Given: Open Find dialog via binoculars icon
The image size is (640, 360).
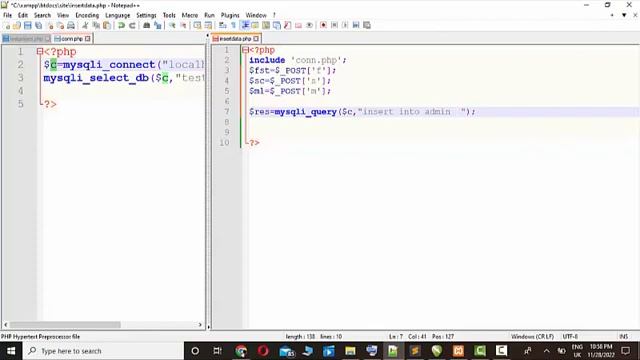Looking at the screenshot, I should [147, 26].
